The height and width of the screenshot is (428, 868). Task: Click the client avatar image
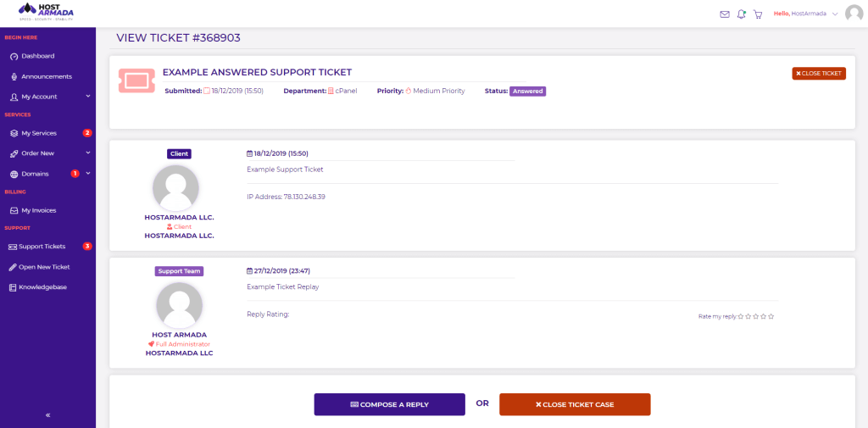[176, 187]
